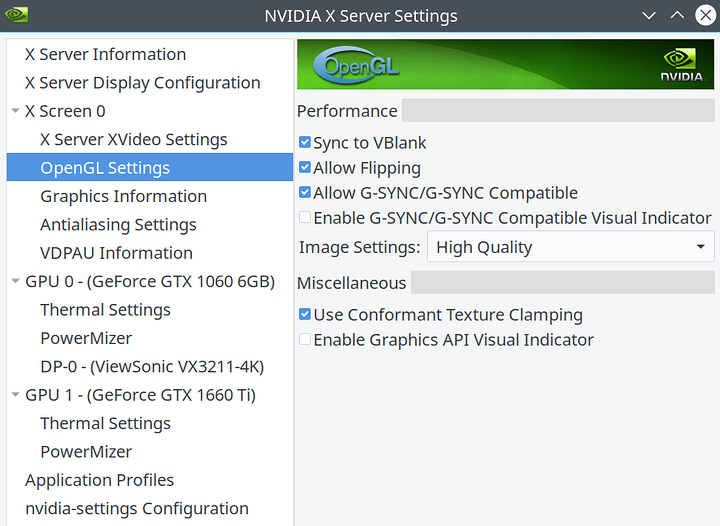Enable Graphics API Visual Indicator
This screenshot has width=720, height=526.
(x=305, y=339)
